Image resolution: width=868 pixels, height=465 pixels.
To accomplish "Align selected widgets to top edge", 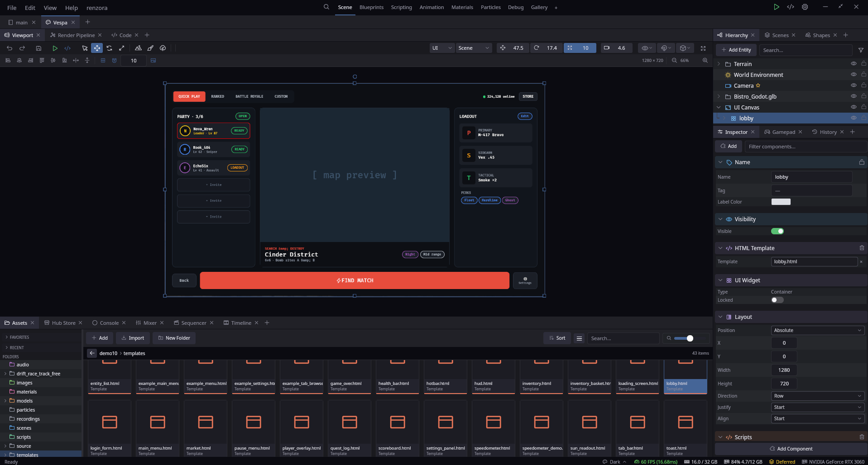I will [x=42, y=60].
